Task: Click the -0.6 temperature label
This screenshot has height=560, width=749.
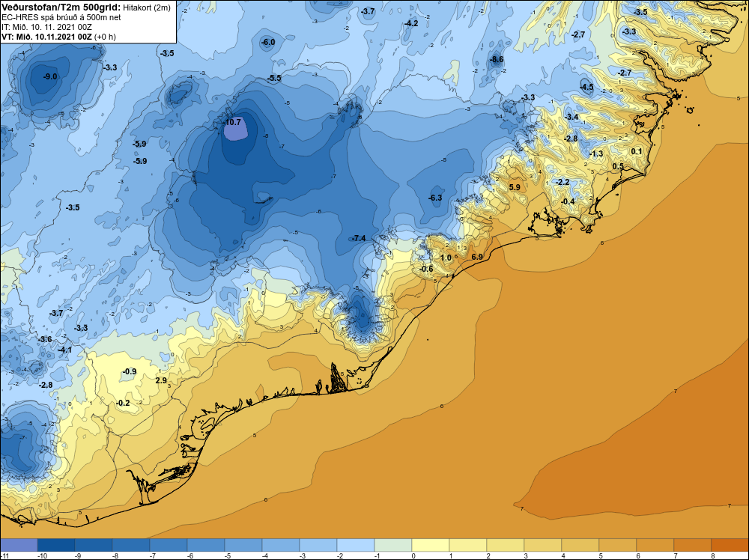Action: coord(426,269)
